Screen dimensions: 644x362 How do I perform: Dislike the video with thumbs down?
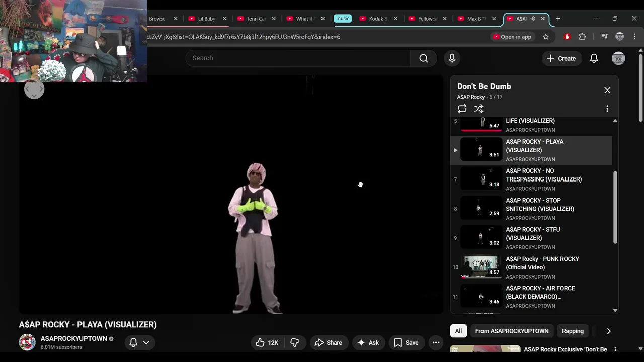295,343
